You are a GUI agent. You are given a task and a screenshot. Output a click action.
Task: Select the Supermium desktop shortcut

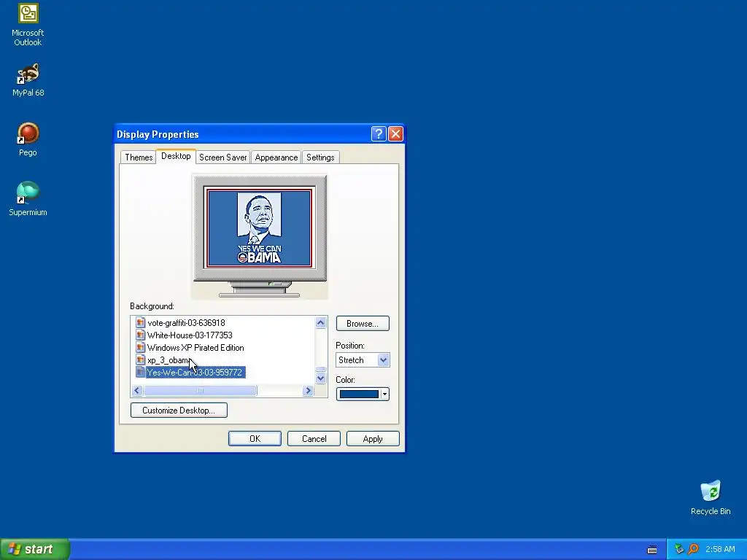(28, 199)
